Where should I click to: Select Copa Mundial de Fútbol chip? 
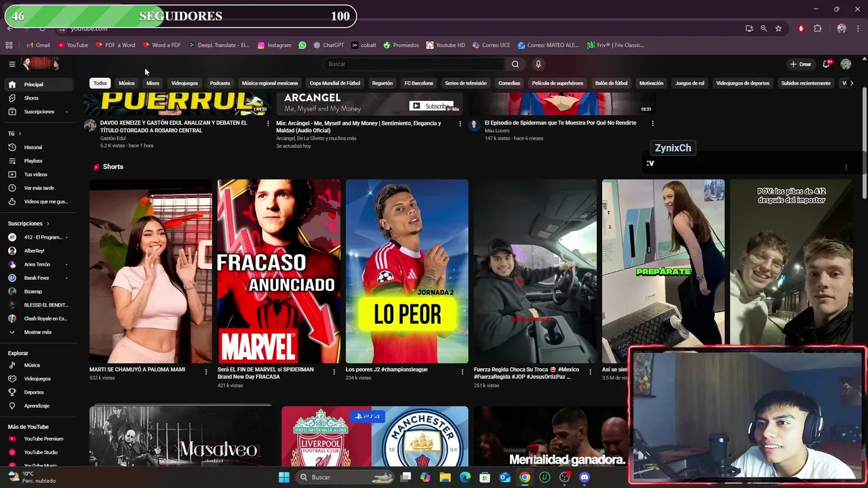pos(335,83)
